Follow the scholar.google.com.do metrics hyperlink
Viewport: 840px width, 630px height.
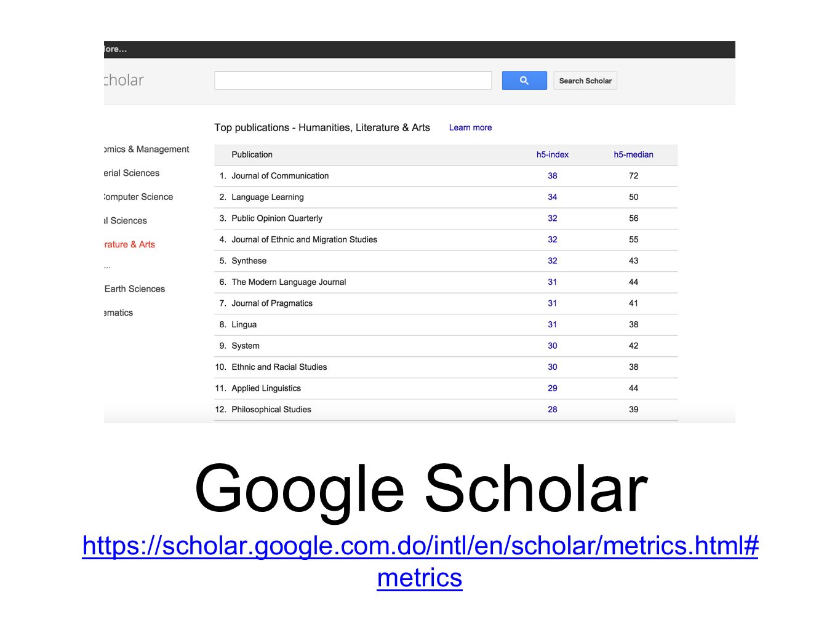(420, 561)
